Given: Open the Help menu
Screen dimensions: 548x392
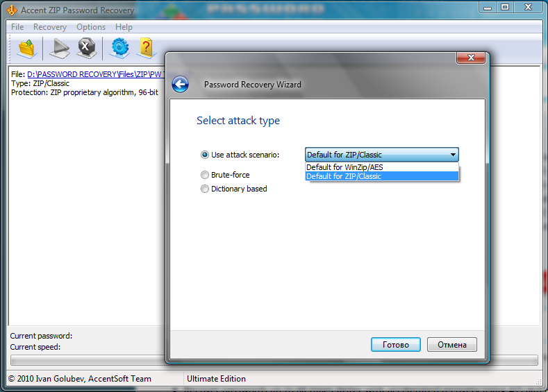Looking at the screenshot, I should 124,27.
